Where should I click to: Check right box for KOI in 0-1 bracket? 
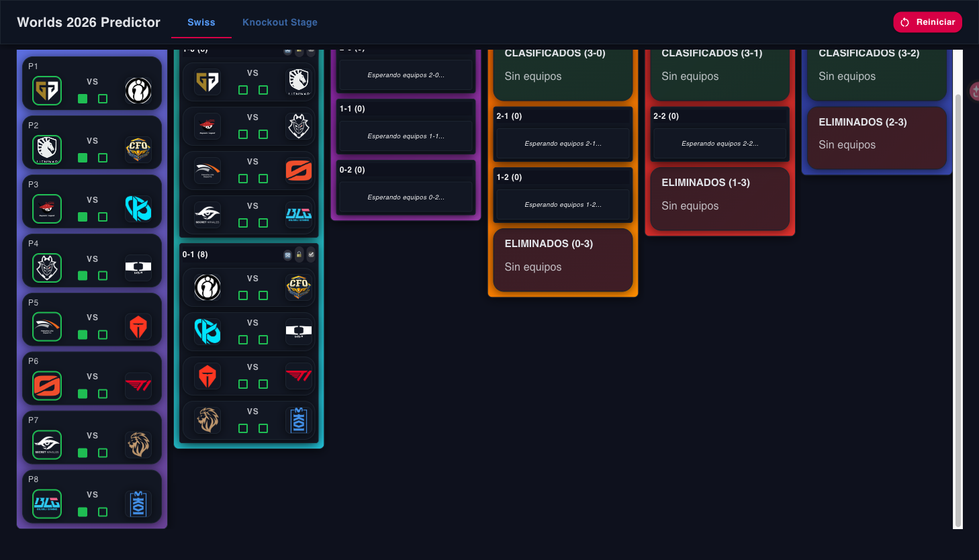click(x=263, y=428)
